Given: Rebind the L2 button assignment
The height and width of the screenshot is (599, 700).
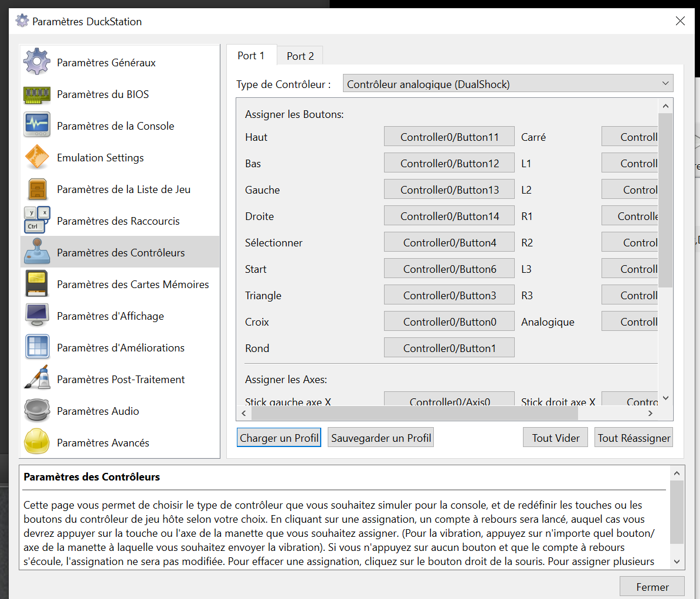Looking at the screenshot, I should 630,189.
